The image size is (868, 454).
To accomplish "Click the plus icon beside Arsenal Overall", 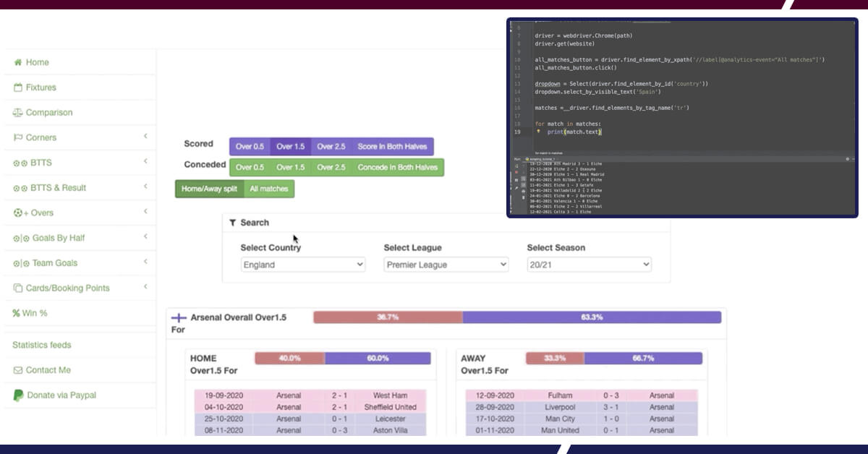I will point(179,317).
